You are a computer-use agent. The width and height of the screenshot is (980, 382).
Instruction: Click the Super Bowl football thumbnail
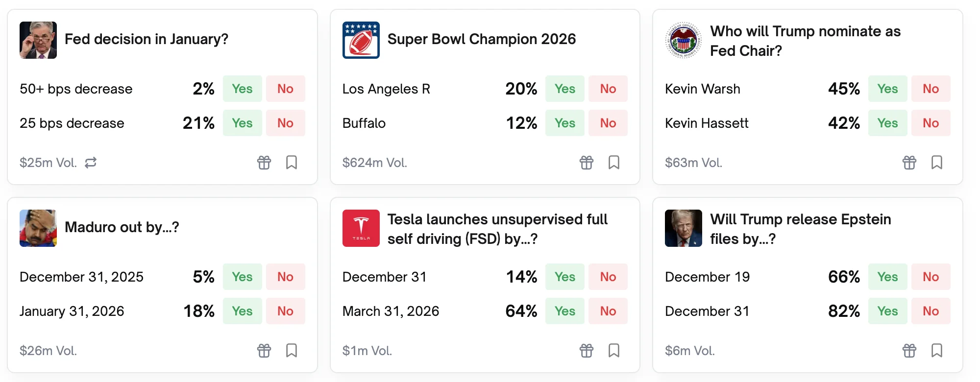[361, 40]
